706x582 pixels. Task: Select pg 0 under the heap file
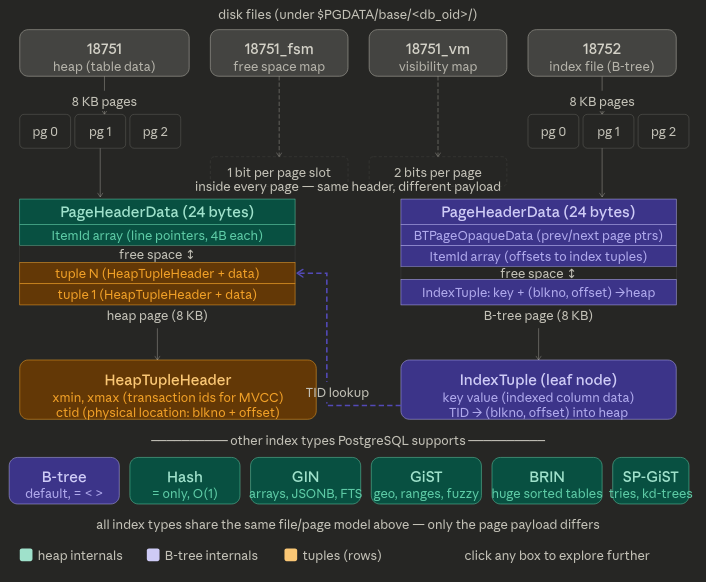coord(45,131)
